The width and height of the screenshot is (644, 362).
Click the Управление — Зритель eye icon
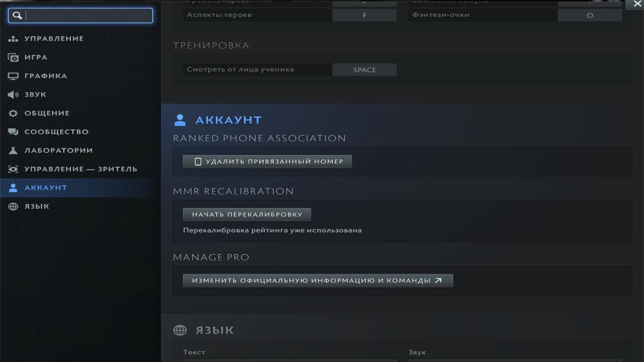point(13,169)
